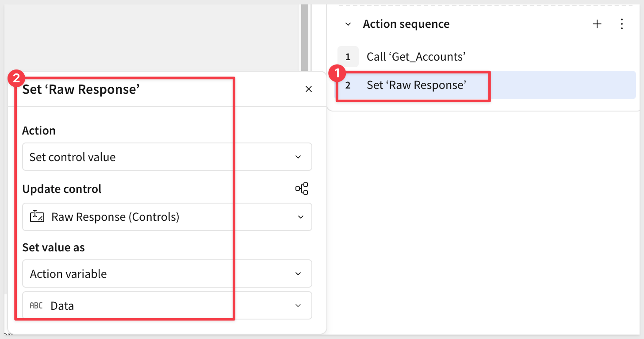Add a new action with the plus icon
This screenshot has width=644, height=339.
click(597, 24)
